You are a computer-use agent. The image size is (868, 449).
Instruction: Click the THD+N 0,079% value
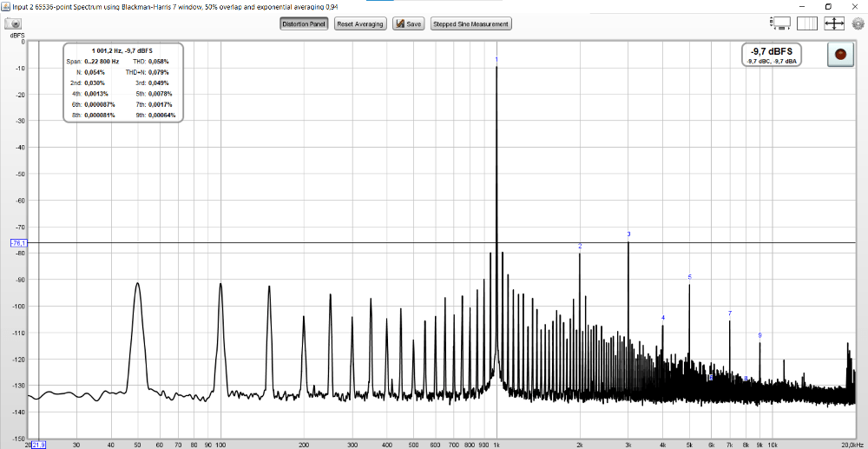[x=159, y=73]
